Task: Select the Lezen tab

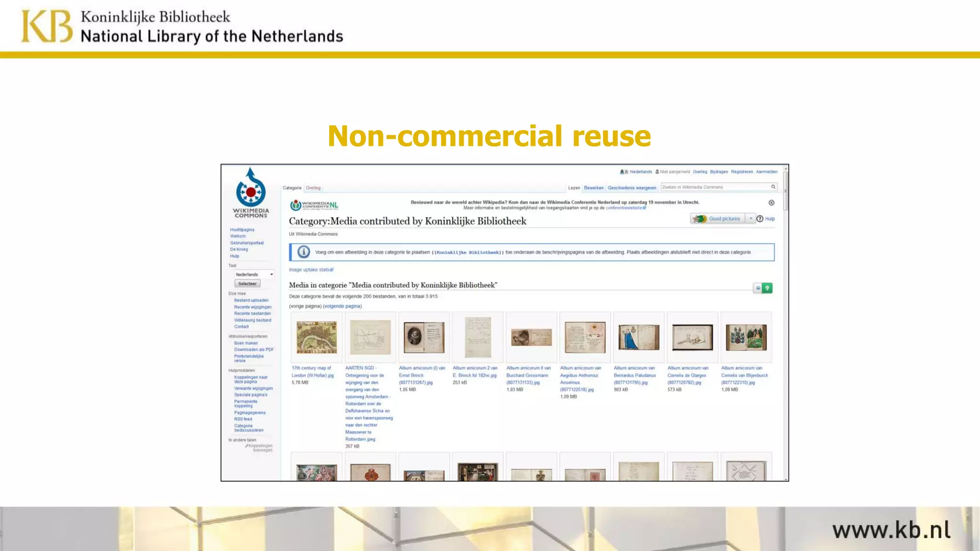Action: 574,188
